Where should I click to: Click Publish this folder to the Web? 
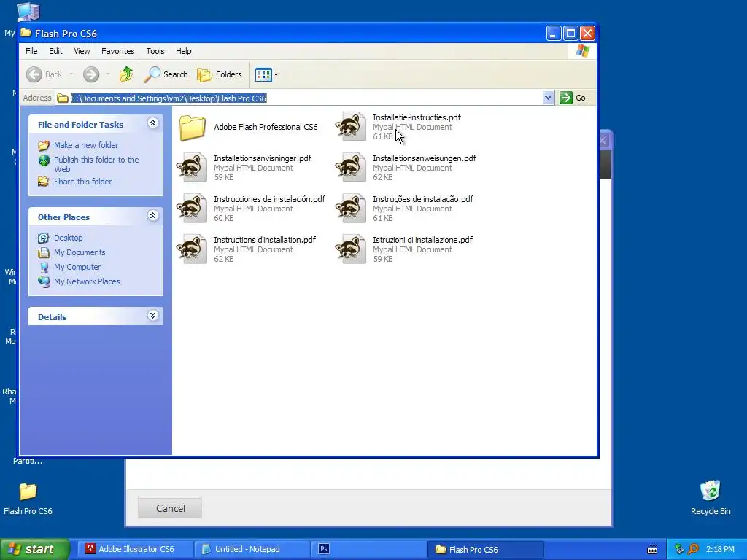(96, 164)
